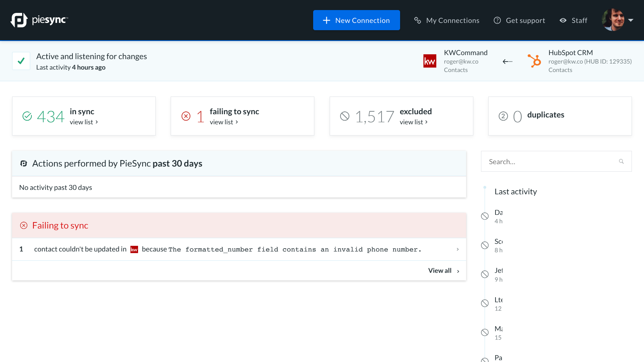Click the Last activity 4 hours ago text

[71, 68]
